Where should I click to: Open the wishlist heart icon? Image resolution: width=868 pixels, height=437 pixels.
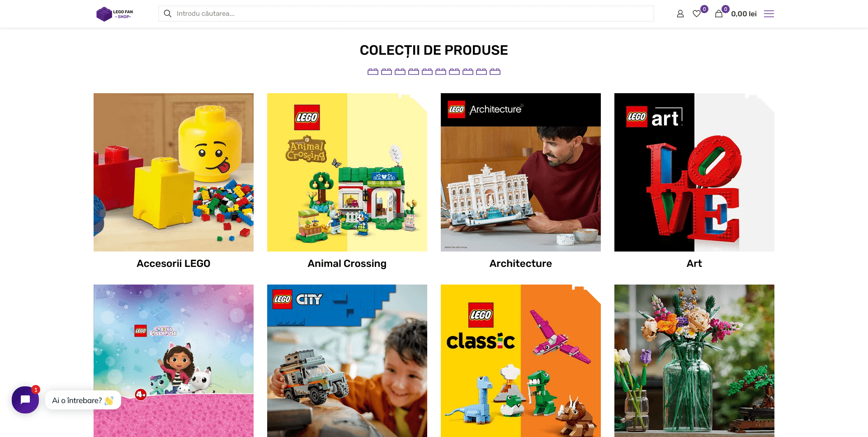tap(697, 14)
